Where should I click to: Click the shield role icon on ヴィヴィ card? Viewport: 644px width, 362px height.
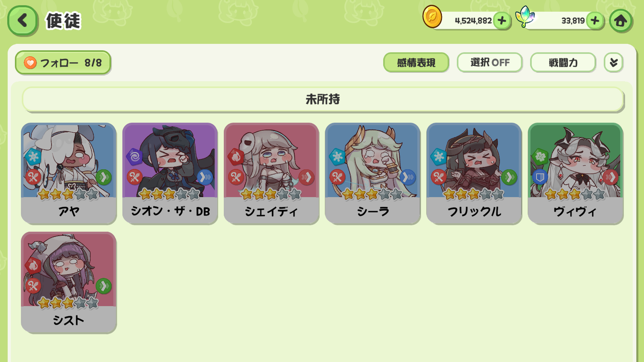(540, 177)
